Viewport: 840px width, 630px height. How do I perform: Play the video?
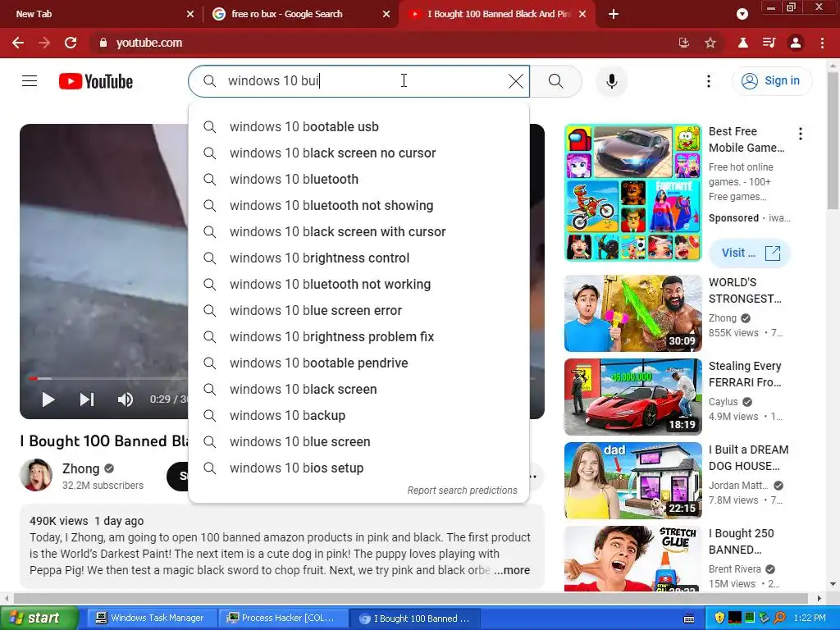[48, 399]
